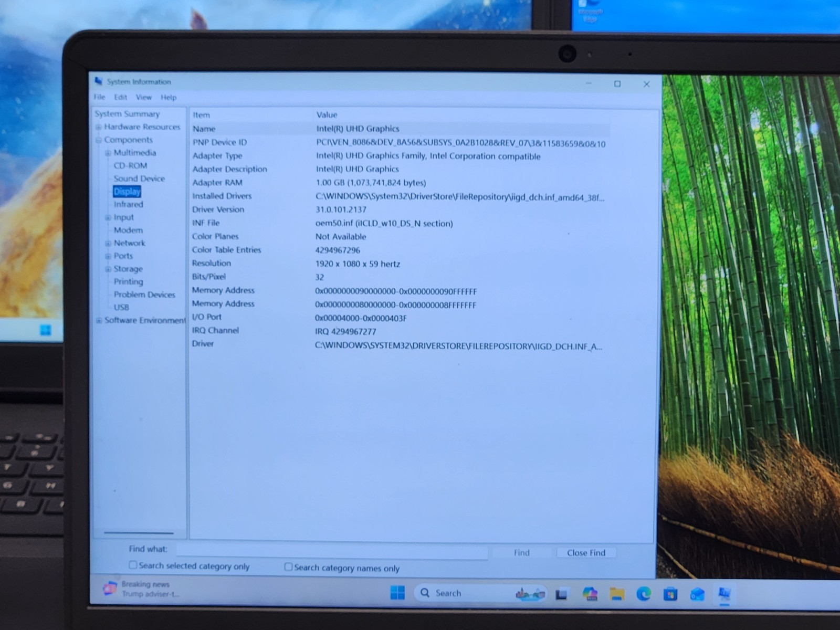Select the INF File row

click(400, 223)
